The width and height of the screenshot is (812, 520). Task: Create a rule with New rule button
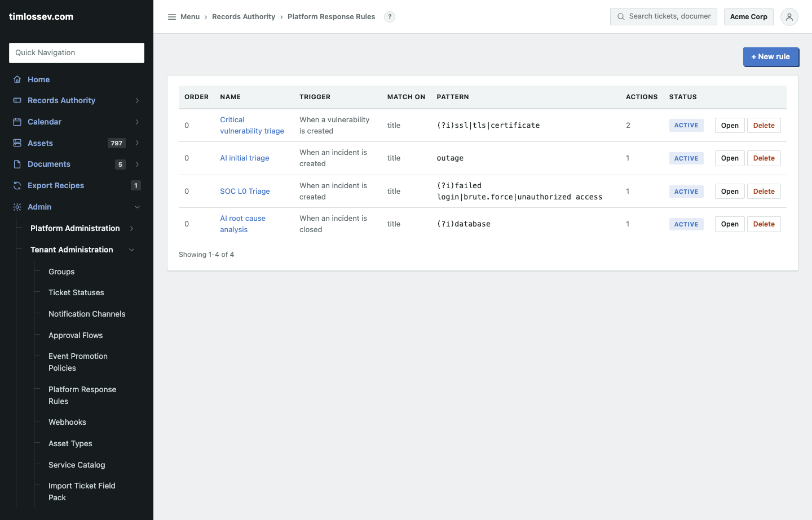point(771,57)
